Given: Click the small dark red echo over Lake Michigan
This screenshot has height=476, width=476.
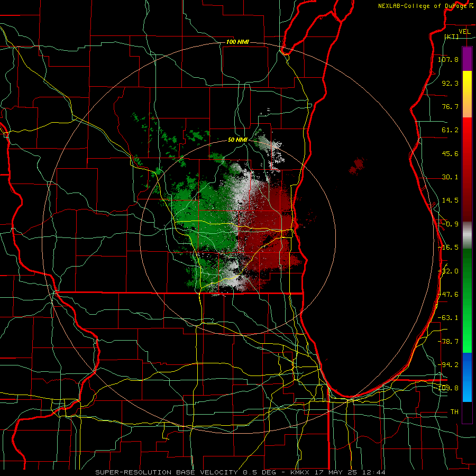Looking at the screenshot, I should click(357, 167).
